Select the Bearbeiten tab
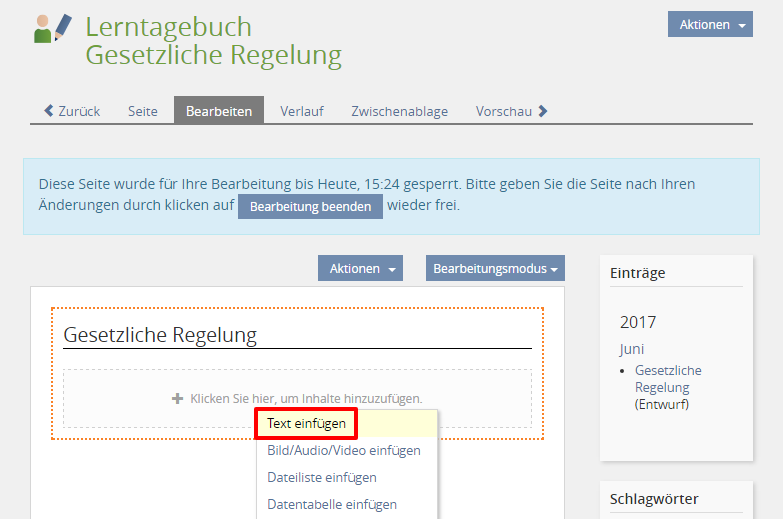Viewport: 783px width, 519px height. [x=219, y=111]
